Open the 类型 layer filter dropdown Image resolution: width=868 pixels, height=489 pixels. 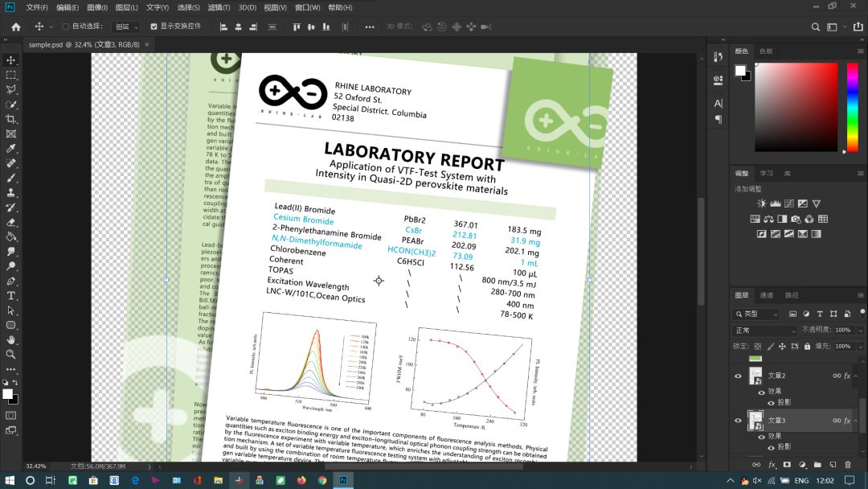(755, 314)
